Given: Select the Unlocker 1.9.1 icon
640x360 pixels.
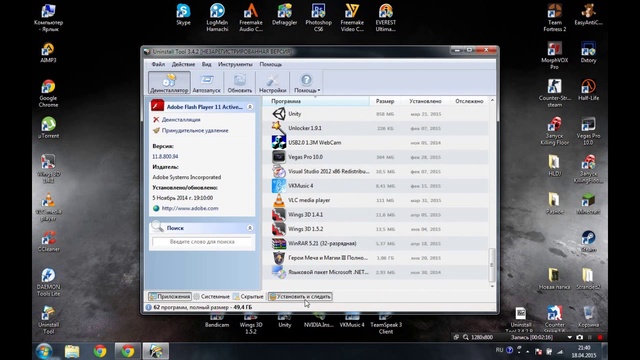Looking at the screenshot, I should (279, 128).
